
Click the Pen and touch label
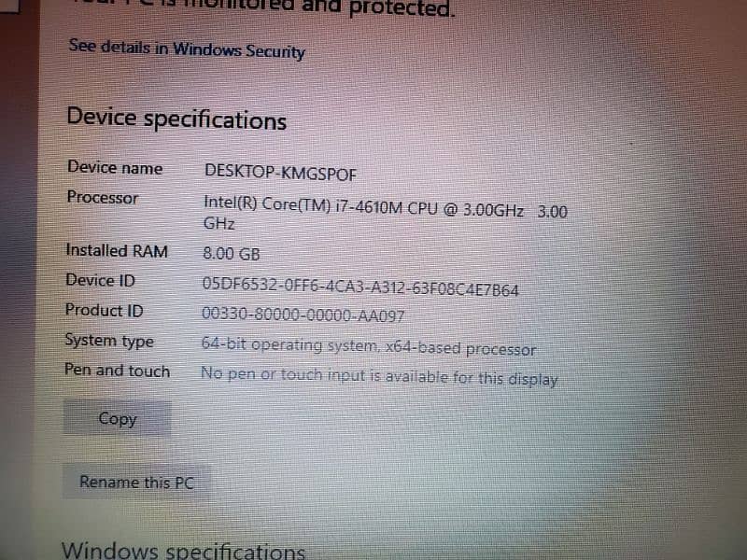pos(118,370)
